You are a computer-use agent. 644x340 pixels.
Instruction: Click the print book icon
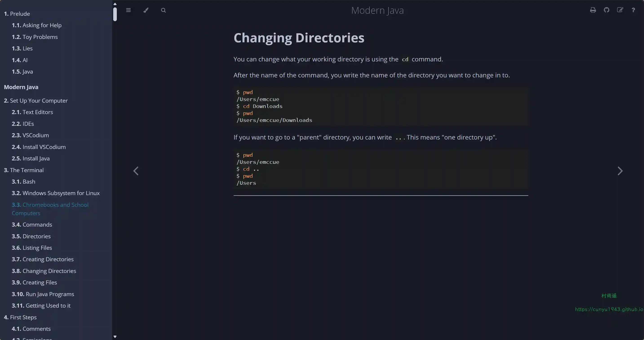[x=593, y=10]
